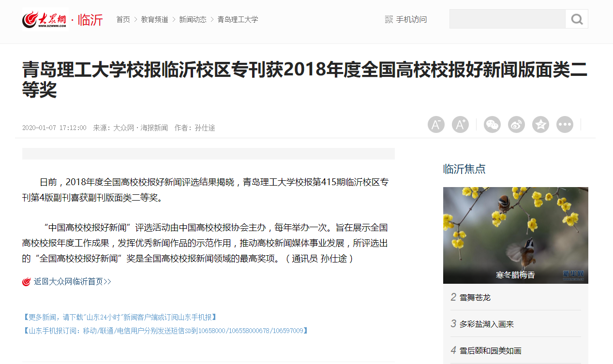This screenshot has height=364, width=613.
Task: Open the 山东24小时 news client download link
Action: click(x=120, y=317)
